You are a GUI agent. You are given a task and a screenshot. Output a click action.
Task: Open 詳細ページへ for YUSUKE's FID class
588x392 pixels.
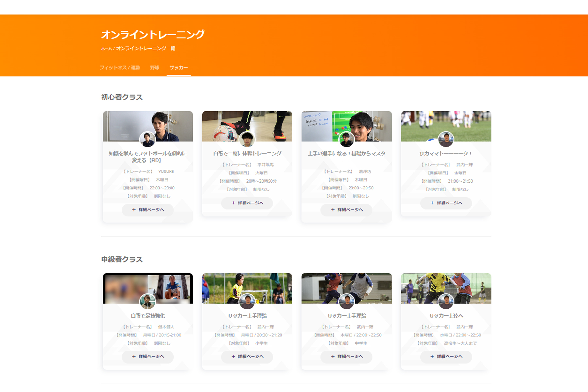[x=148, y=210]
